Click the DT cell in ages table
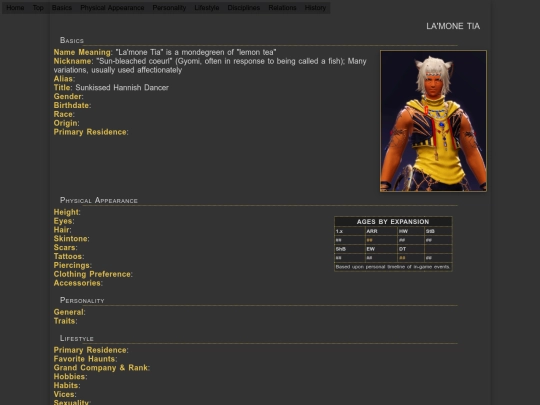 [x=411, y=249]
